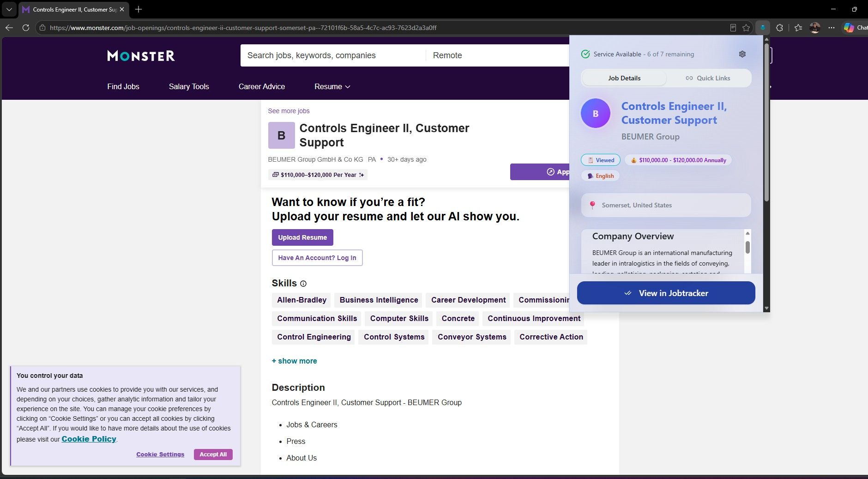
Task: Expand the Resume dropdown menu
Action: [x=332, y=86]
